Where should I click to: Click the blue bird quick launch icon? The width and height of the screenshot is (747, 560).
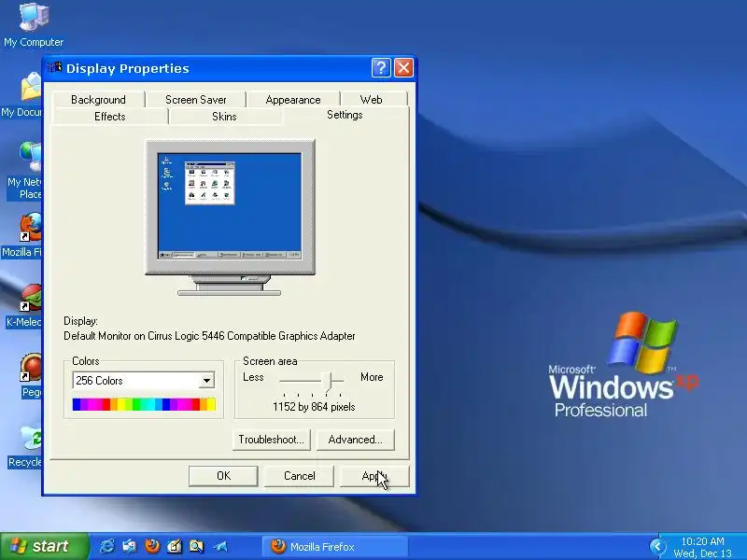[x=220, y=546]
